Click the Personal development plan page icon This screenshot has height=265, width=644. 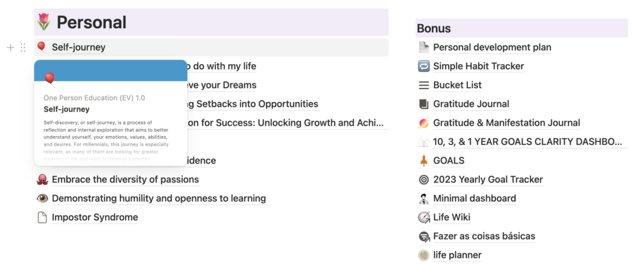(x=424, y=47)
